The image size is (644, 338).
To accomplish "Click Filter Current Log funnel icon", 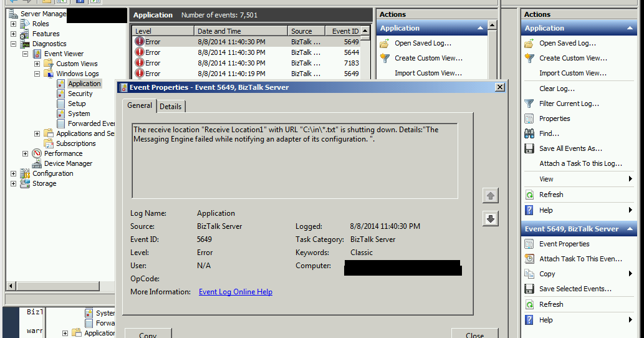I will click(529, 104).
